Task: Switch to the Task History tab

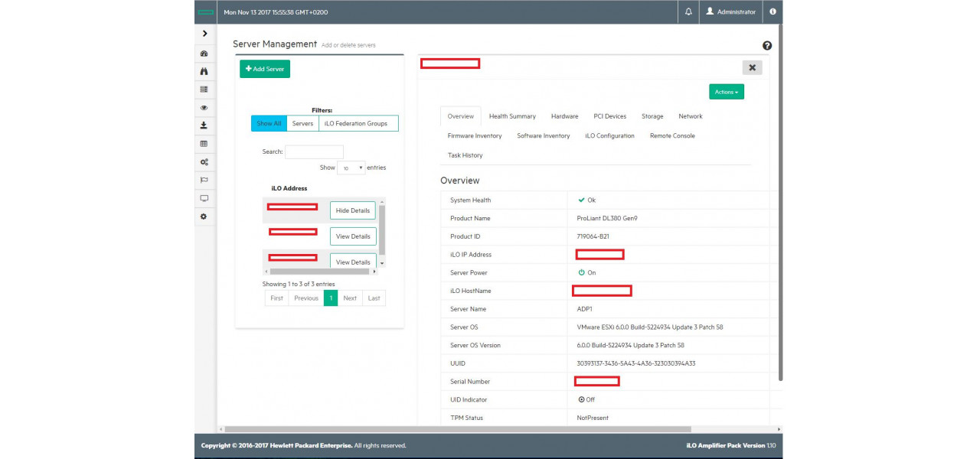Action: [465, 155]
